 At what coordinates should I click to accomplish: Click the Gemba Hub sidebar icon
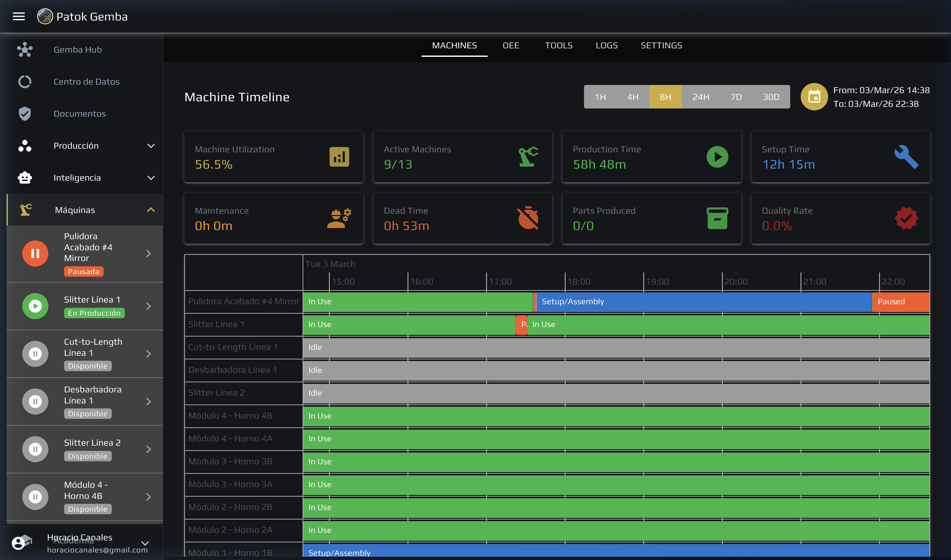coord(25,49)
